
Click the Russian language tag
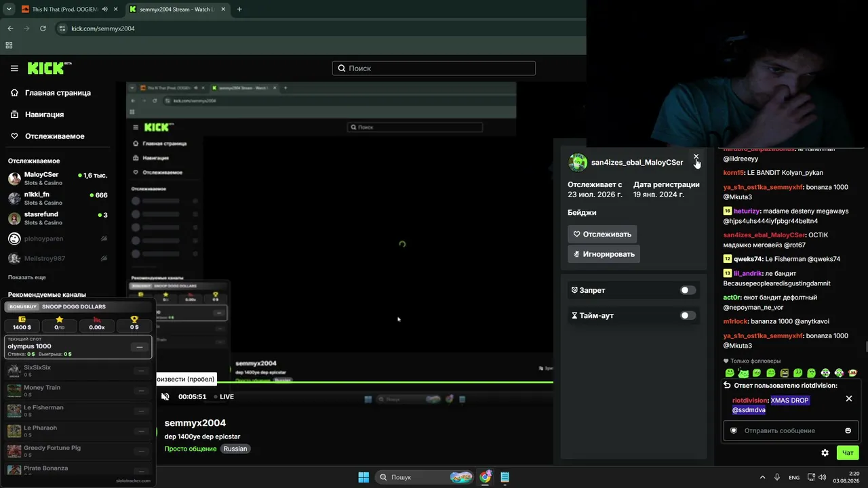pos(235,449)
